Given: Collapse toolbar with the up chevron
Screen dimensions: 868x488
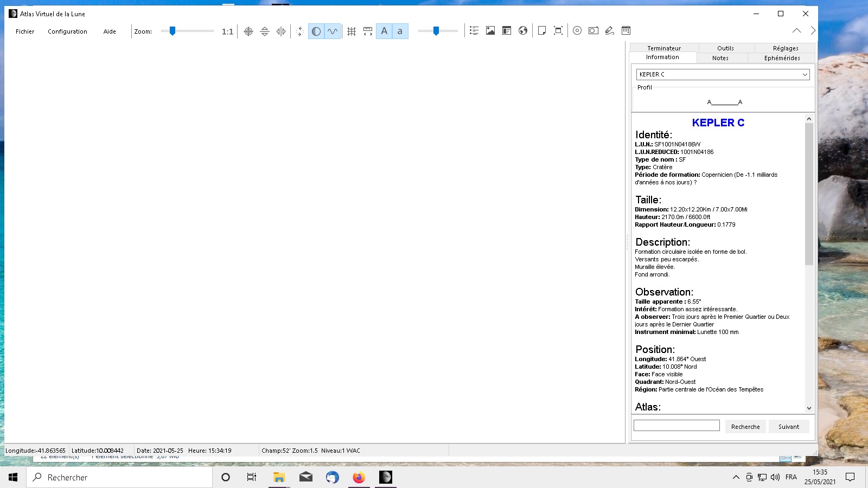Looking at the screenshot, I should coord(796,31).
